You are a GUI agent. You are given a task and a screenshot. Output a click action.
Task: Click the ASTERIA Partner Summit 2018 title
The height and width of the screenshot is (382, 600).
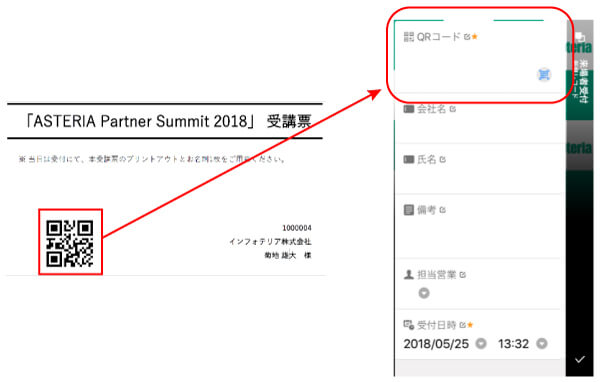click(140, 121)
